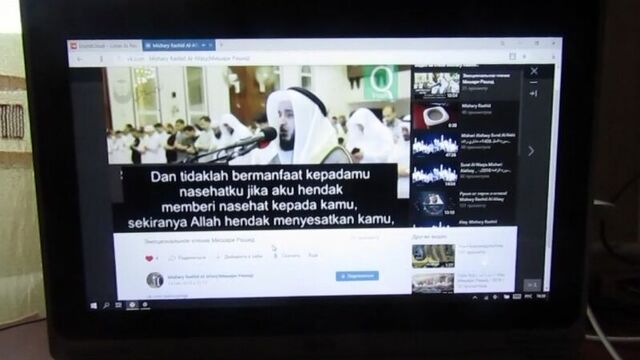
Task: Share the video via Поделиться
Action: [x=188, y=258]
